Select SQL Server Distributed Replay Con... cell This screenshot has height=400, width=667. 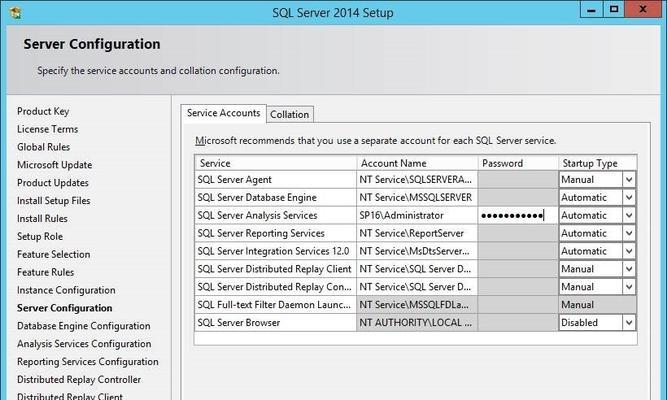[x=276, y=287]
